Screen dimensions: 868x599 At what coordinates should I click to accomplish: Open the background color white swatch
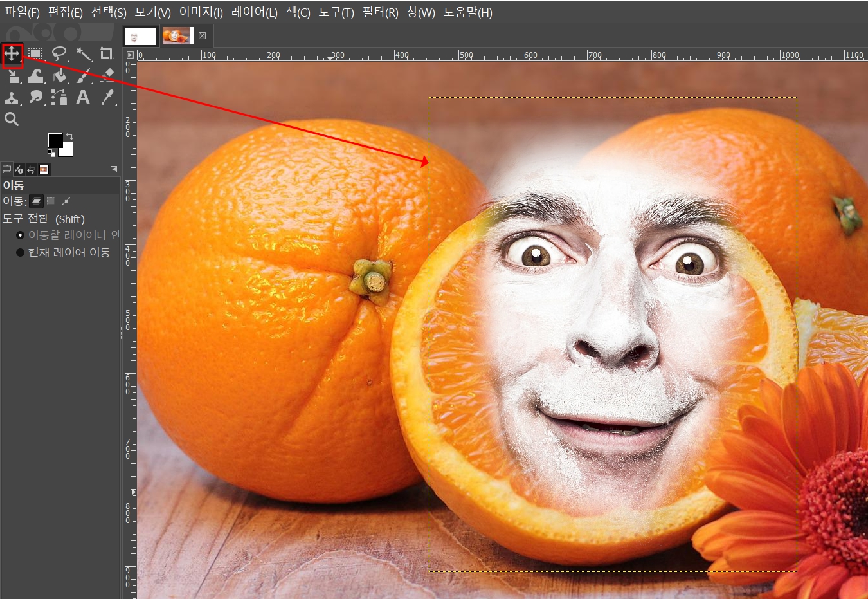(x=66, y=151)
